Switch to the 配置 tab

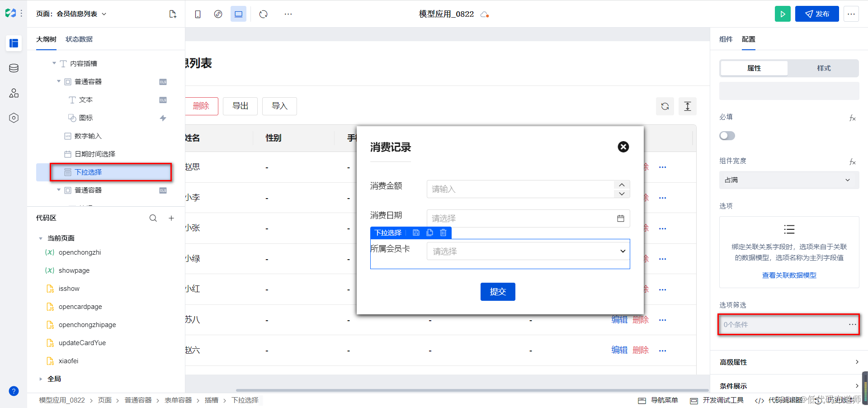point(749,39)
